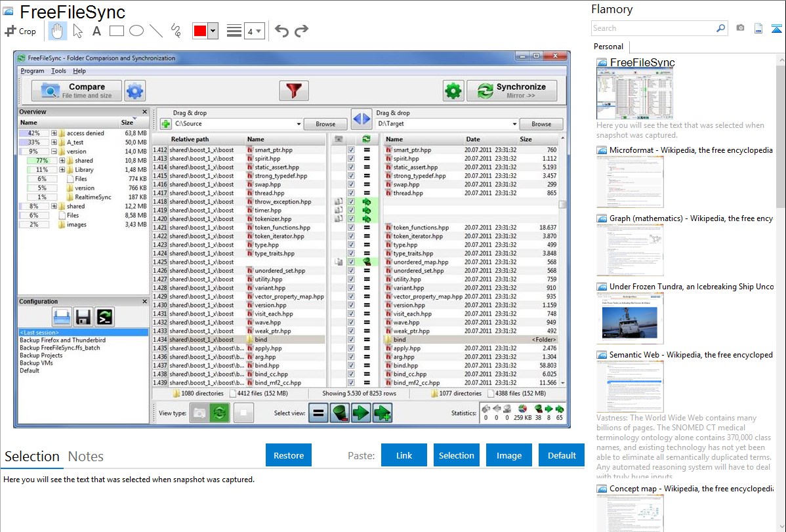
Task: Pick the rectangle shape tool
Action: point(117,31)
